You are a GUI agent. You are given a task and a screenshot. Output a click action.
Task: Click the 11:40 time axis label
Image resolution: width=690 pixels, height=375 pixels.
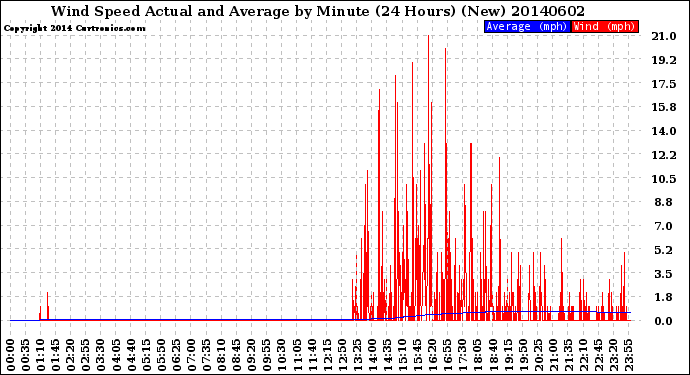tap(312, 355)
